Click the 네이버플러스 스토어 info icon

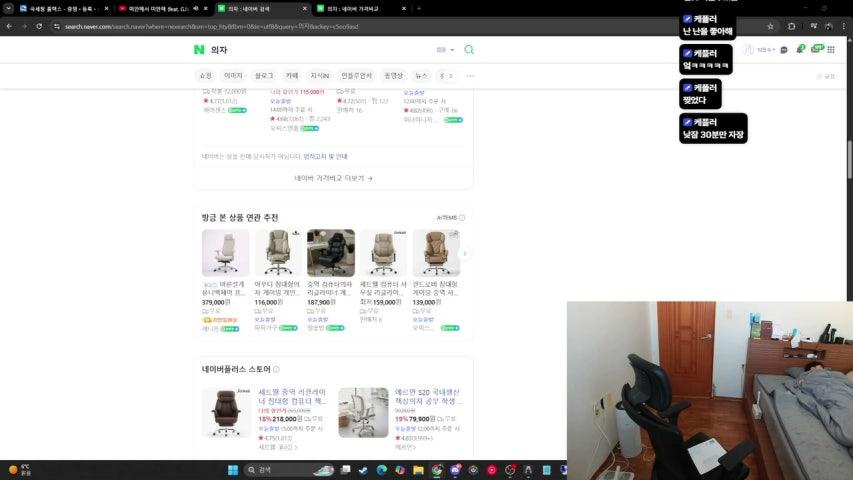(276, 370)
